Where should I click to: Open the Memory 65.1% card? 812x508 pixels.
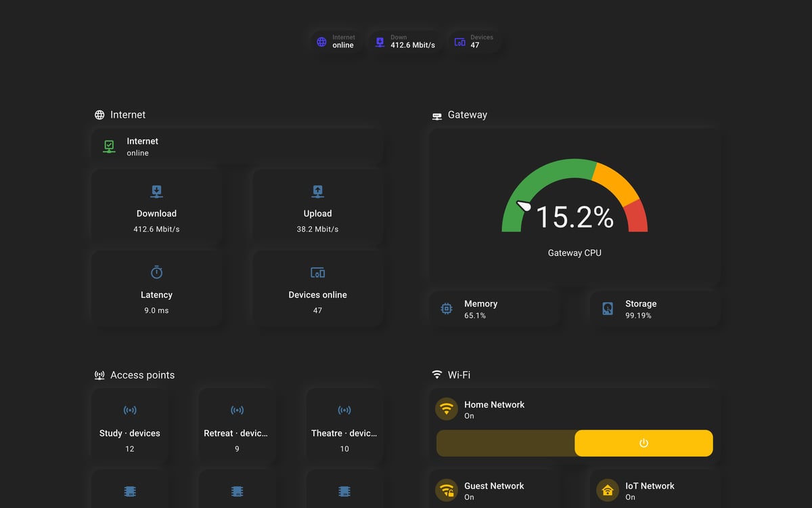[495, 309]
